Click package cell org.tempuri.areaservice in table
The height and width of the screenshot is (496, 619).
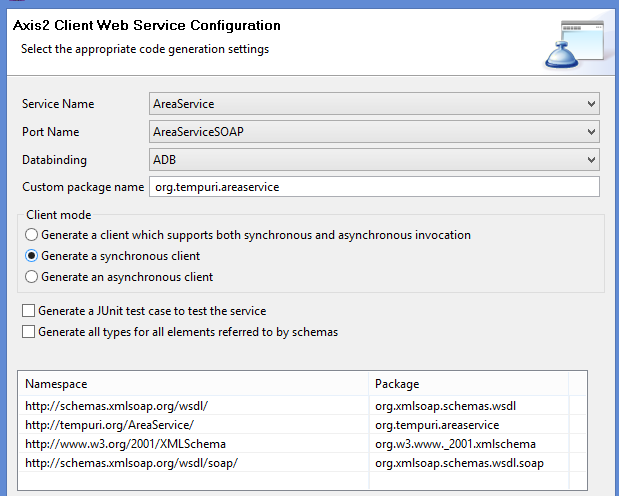469,425
